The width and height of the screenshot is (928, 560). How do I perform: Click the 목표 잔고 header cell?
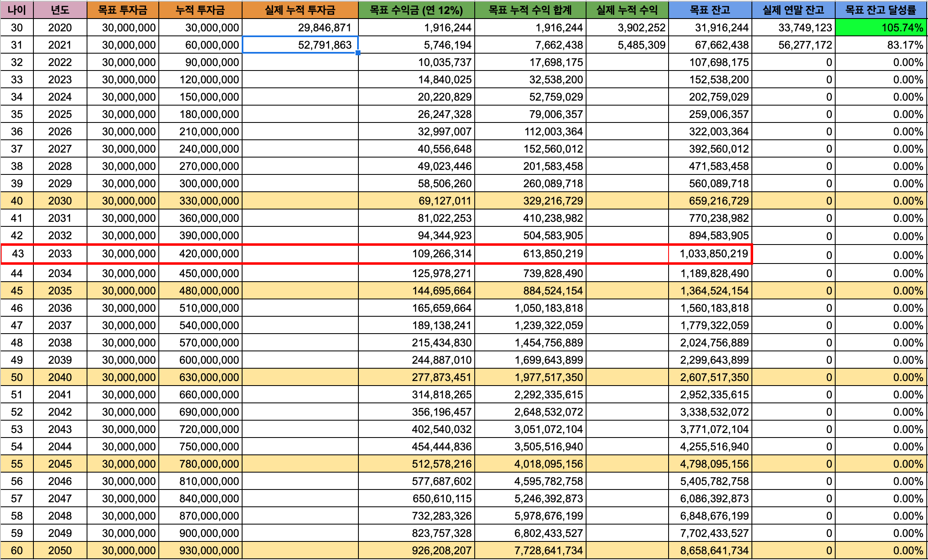pos(710,9)
